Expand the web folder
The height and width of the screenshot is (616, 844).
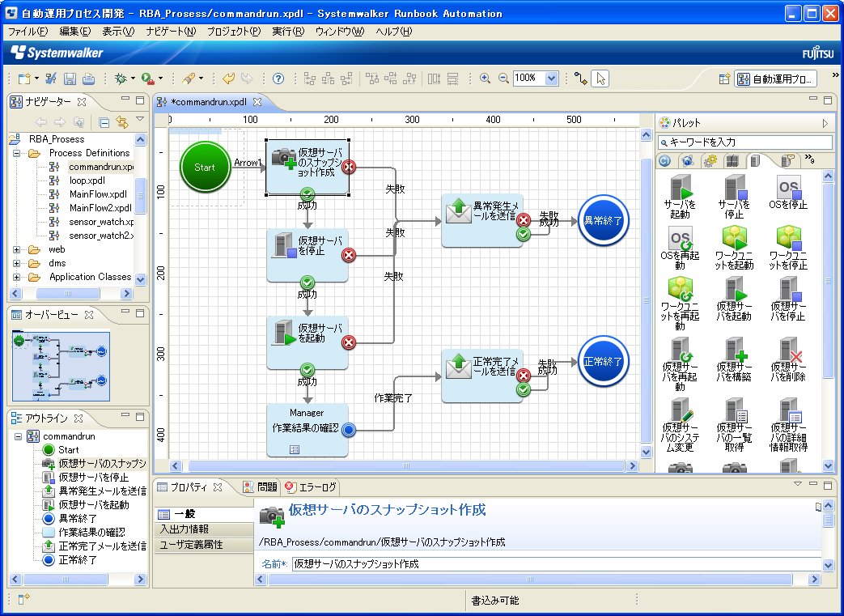(x=17, y=250)
